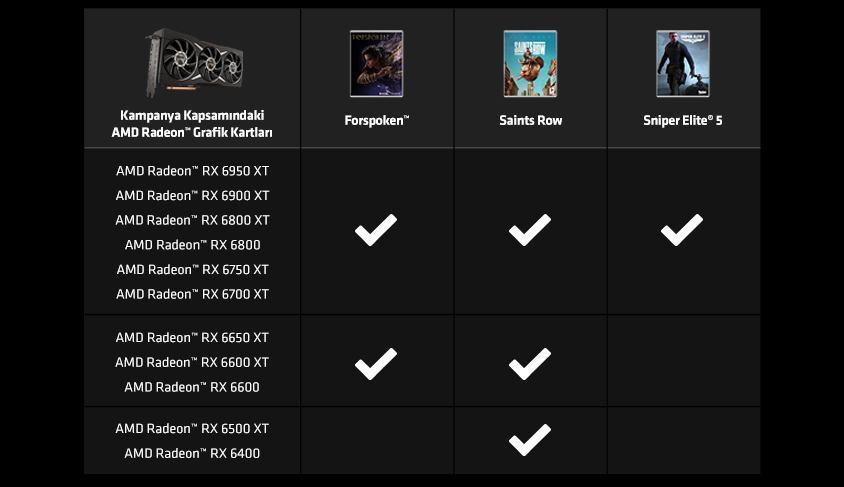Click AMD Radeon RX 6700 XT entry

point(192,294)
